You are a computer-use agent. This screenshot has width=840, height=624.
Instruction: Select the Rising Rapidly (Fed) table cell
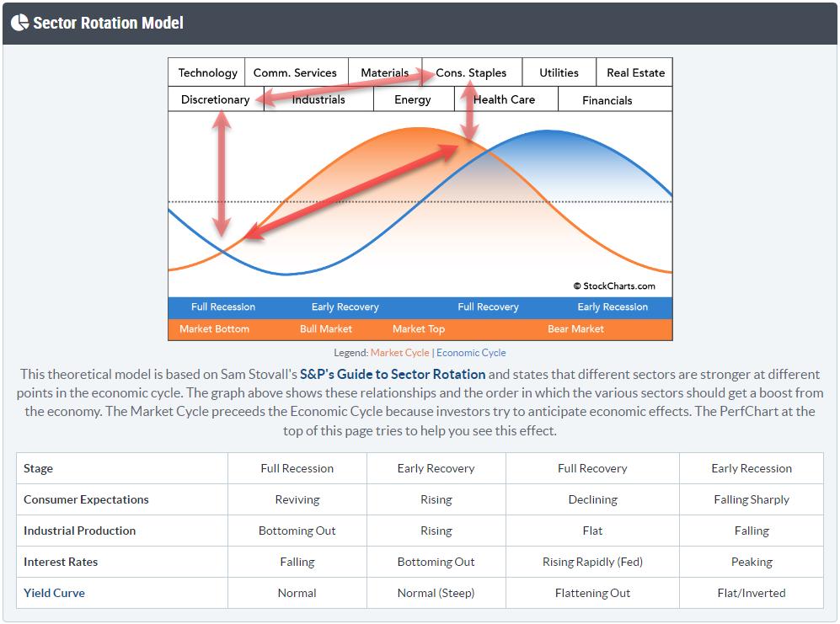[x=592, y=562]
